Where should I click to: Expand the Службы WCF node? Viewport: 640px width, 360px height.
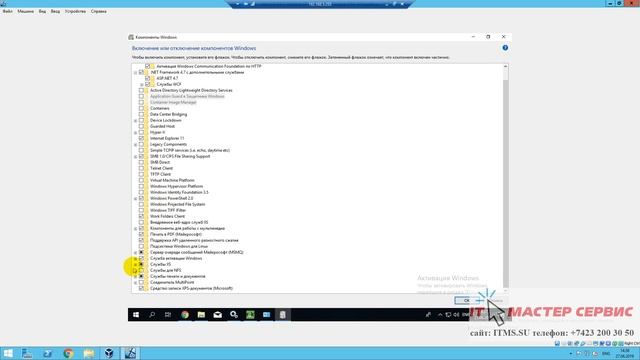click(x=142, y=84)
